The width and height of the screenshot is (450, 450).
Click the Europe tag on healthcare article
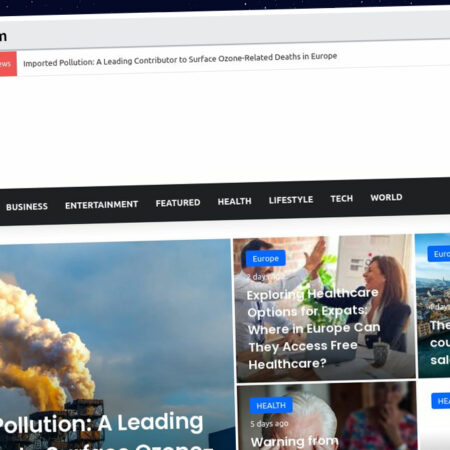[265, 258]
